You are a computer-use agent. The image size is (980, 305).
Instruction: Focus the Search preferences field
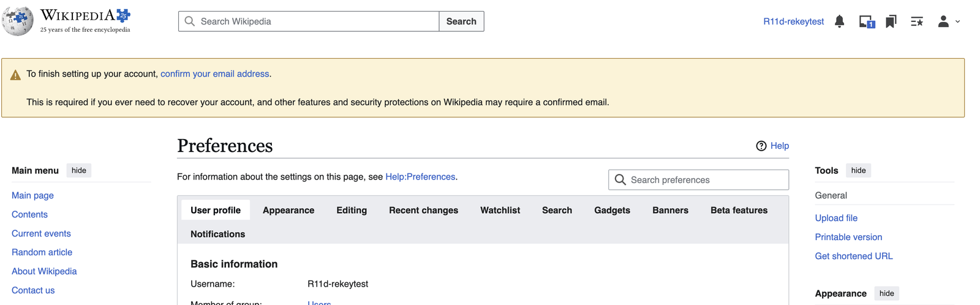pos(698,179)
